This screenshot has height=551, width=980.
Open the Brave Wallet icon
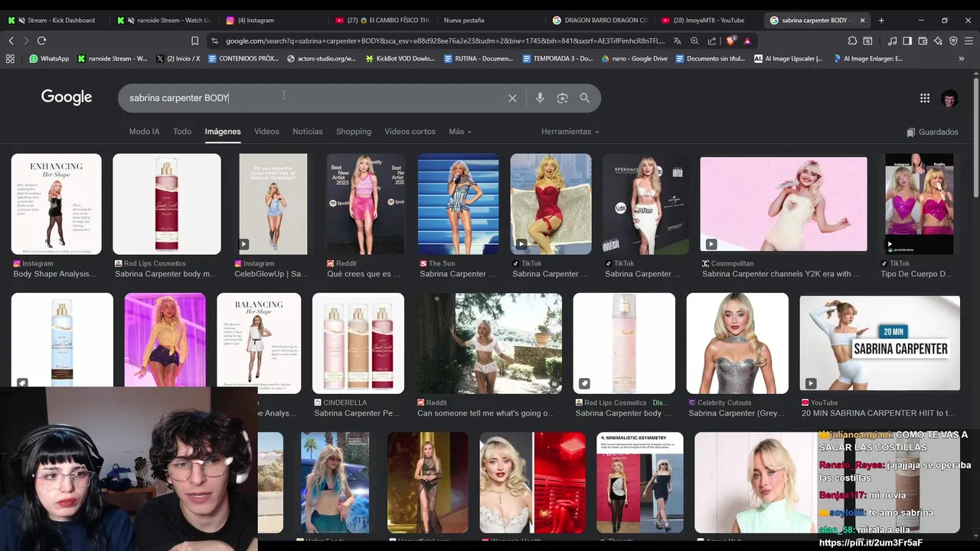(923, 41)
